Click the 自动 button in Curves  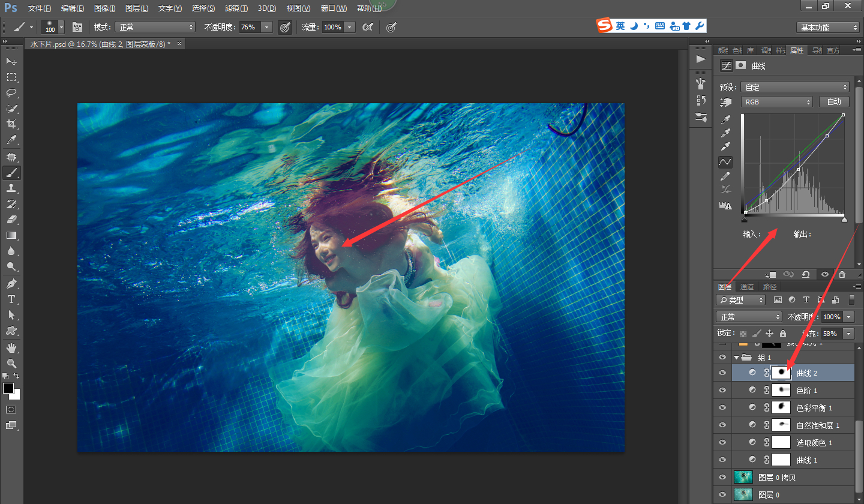pos(834,102)
